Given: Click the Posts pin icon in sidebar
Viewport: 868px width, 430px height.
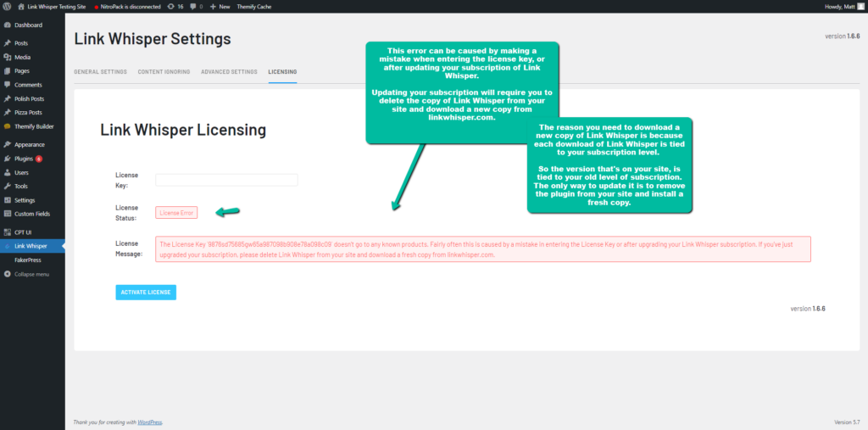Looking at the screenshot, I should [7, 43].
